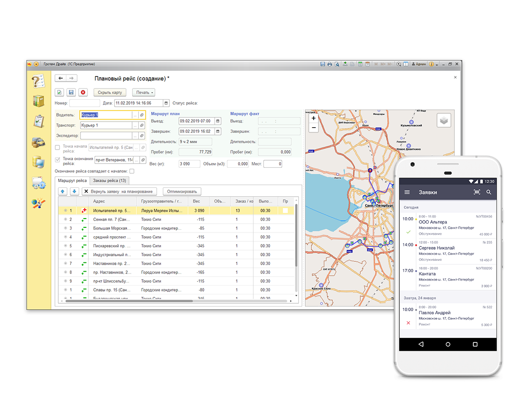
Task: Open the delivery truck sidebar section
Action: coord(38,142)
